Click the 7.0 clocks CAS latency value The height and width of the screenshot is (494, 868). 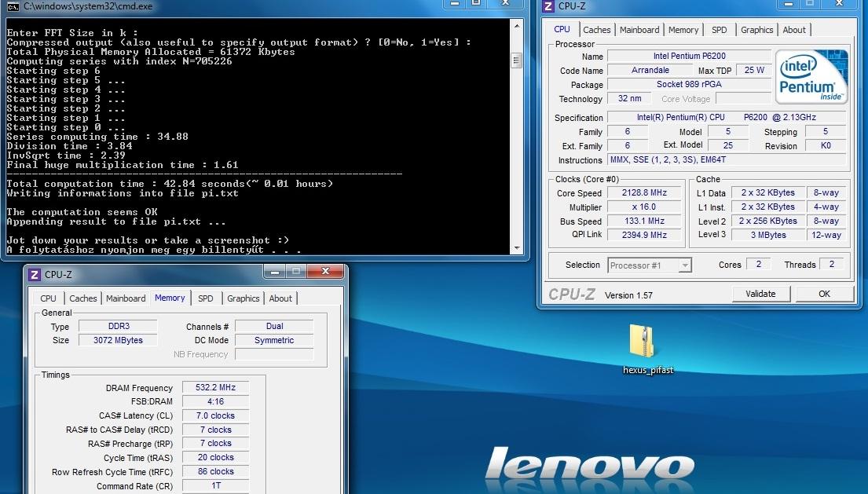pos(215,415)
